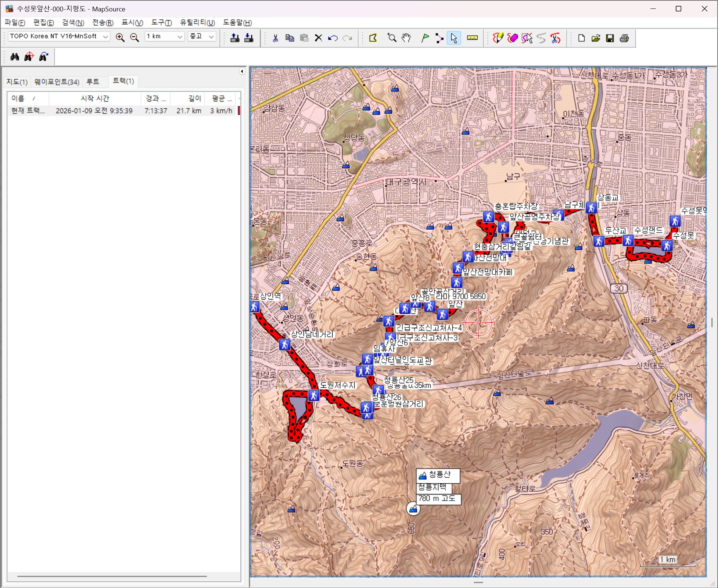The height and width of the screenshot is (588, 718).
Task: Switch to the 지도(1) tab
Action: [17, 82]
